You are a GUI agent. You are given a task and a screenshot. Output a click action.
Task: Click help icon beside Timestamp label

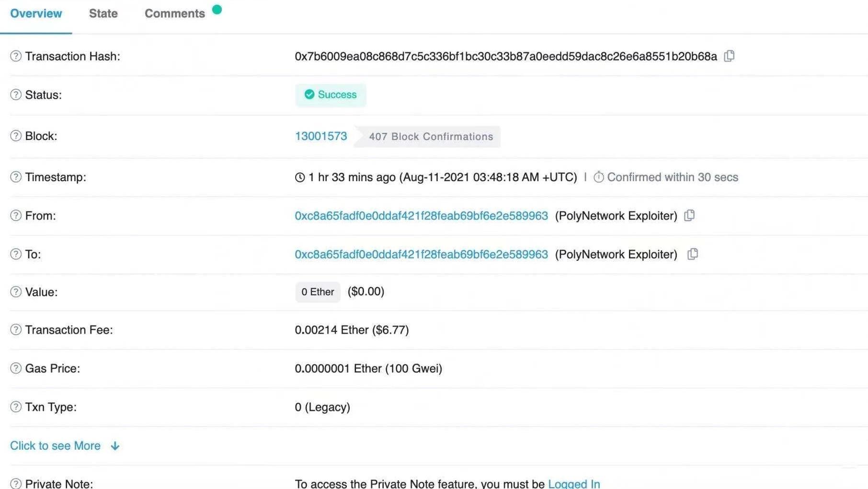tap(16, 177)
